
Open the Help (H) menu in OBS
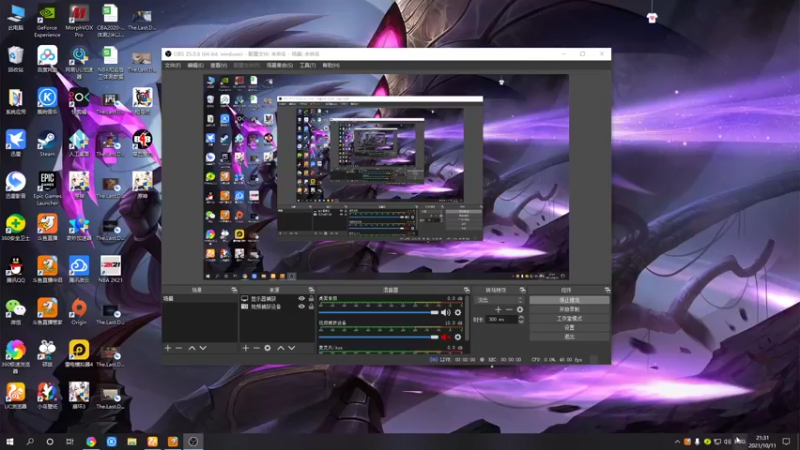tap(331, 65)
